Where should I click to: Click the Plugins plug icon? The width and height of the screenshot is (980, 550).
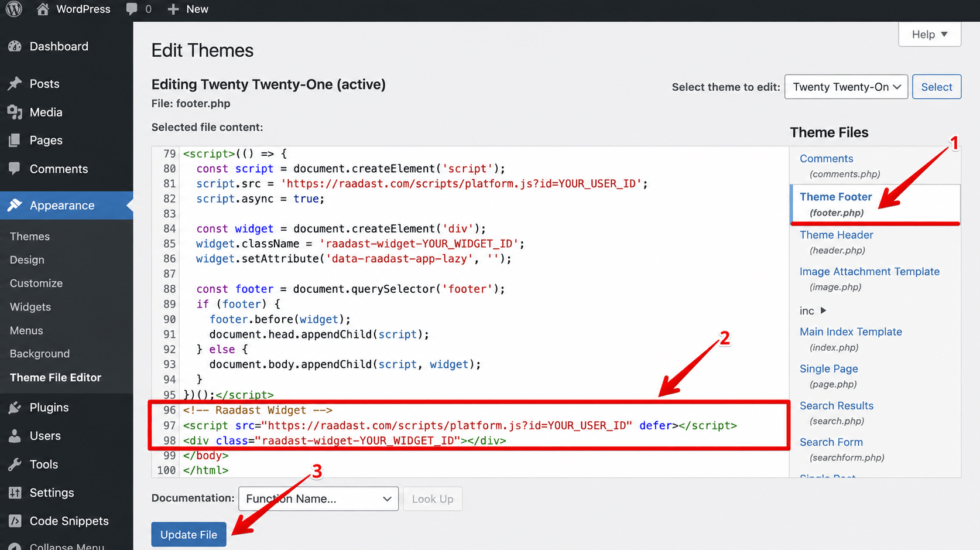click(15, 408)
